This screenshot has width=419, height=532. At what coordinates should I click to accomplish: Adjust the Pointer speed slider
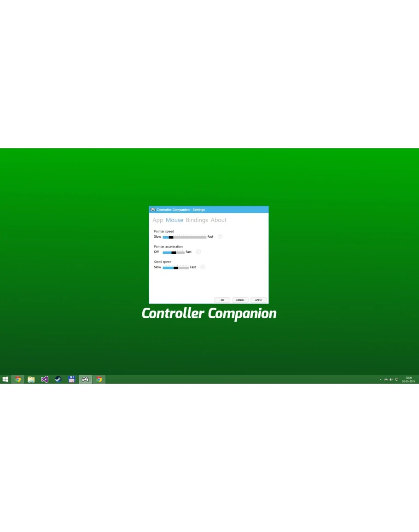pyautogui.click(x=185, y=237)
